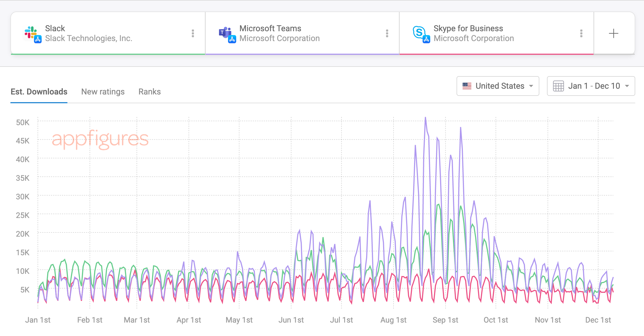
Task: Click the tallest purple Teams peak above 50K
Action: [425, 118]
